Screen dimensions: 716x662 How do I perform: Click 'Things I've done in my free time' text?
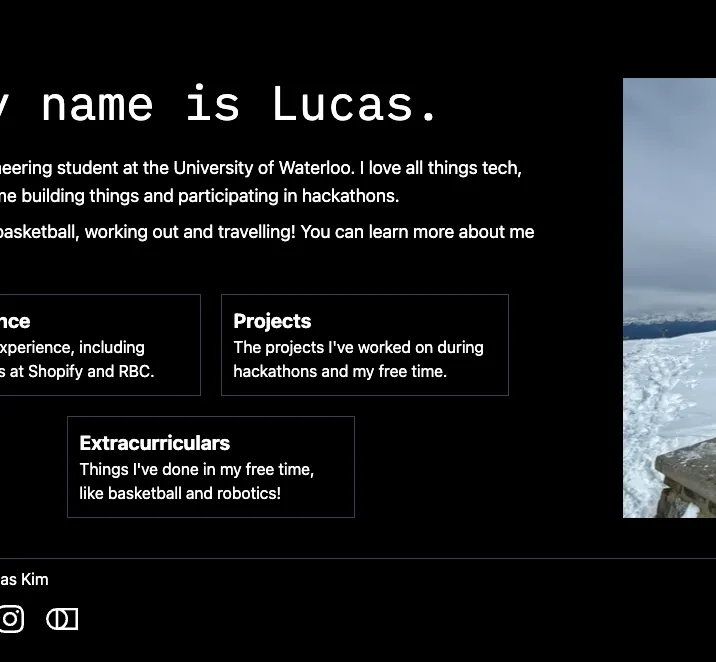click(196, 469)
